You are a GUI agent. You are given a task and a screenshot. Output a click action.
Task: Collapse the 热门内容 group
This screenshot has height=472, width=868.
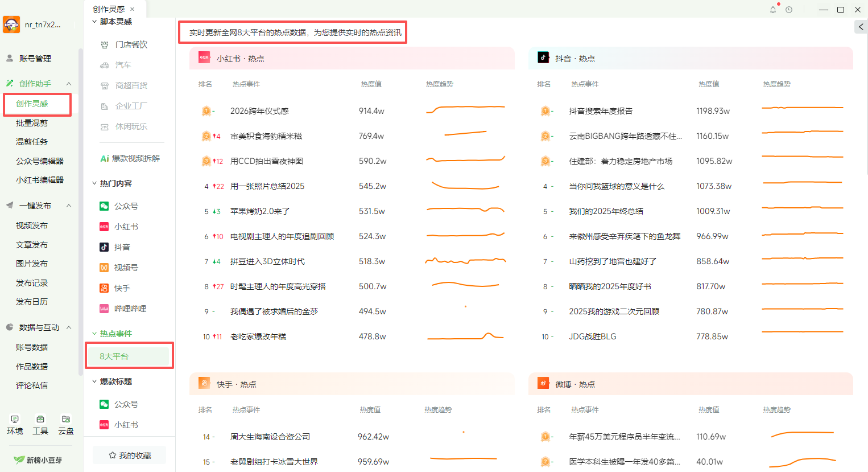pyautogui.click(x=94, y=183)
